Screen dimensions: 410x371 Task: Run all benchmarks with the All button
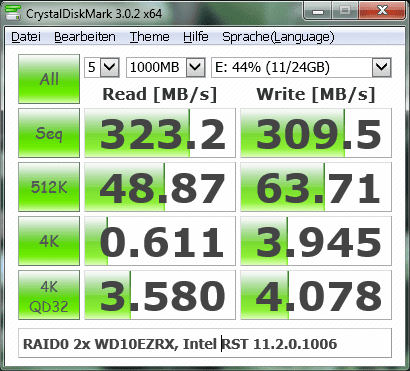click(x=49, y=79)
